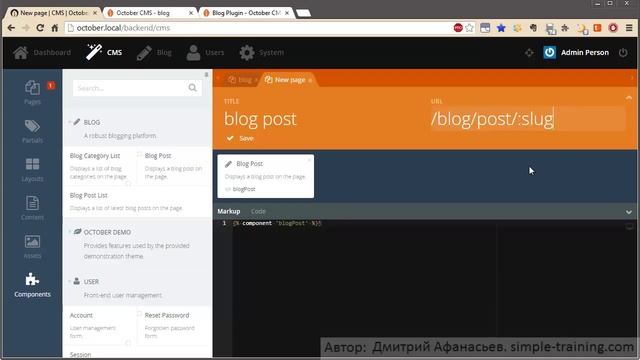Click the red Opera-style extension icon
The image size is (640, 360).
click(613, 28)
